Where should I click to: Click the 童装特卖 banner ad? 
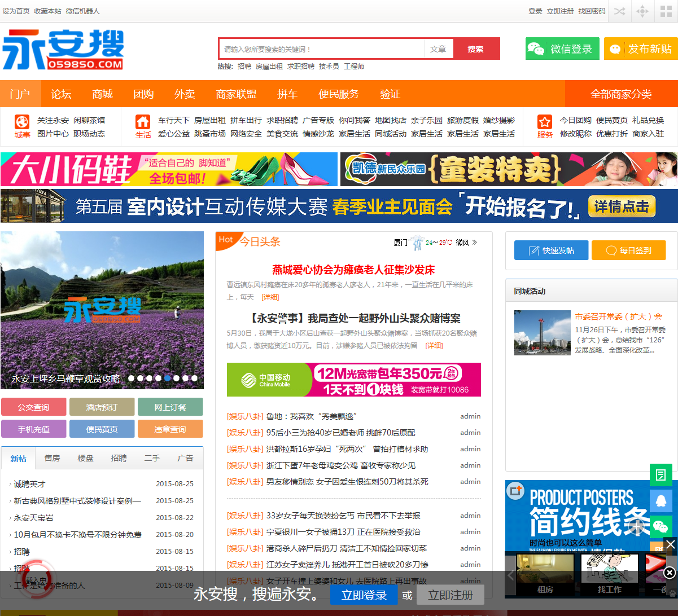click(x=509, y=169)
